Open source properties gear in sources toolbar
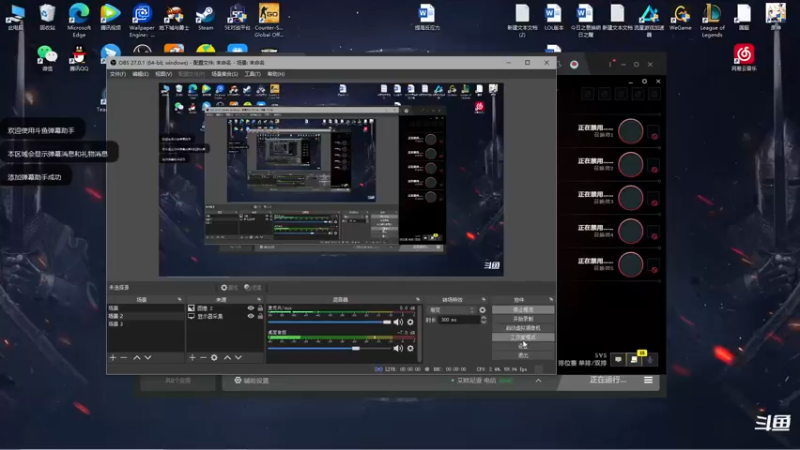This screenshot has width=800, height=450. [x=214, y=358]
